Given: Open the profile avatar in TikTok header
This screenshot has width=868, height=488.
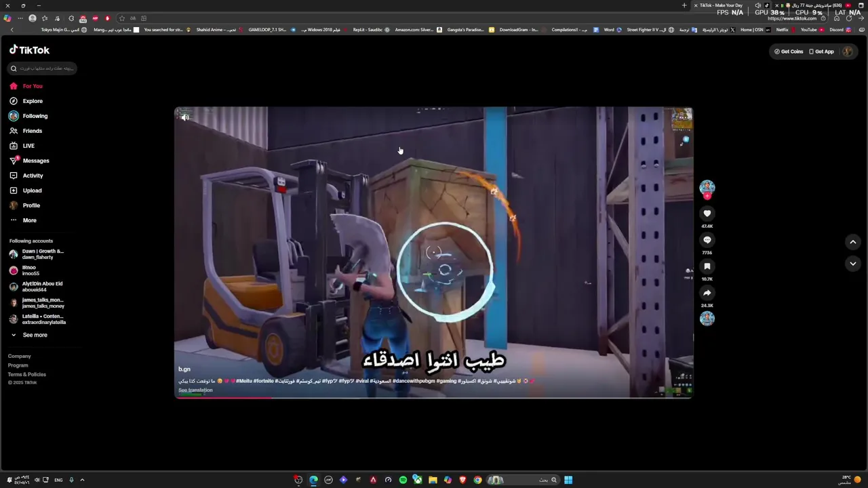Looking at the screenshot, I should (847, 52).
